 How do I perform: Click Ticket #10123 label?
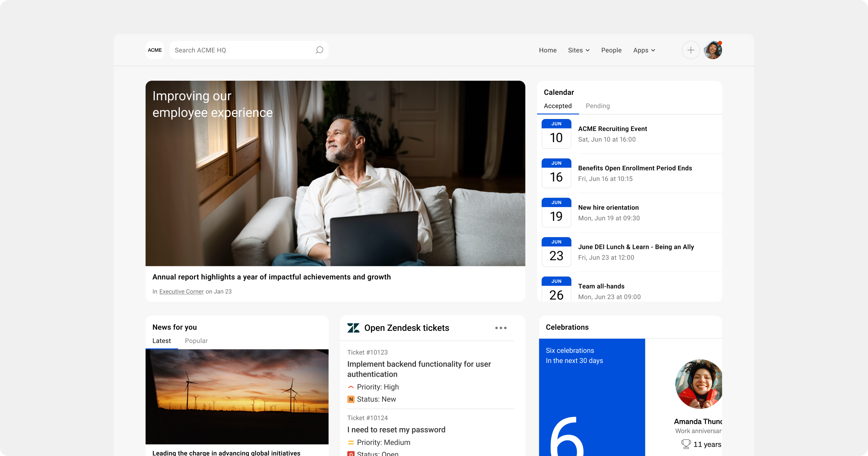click(x=367, y=352)
